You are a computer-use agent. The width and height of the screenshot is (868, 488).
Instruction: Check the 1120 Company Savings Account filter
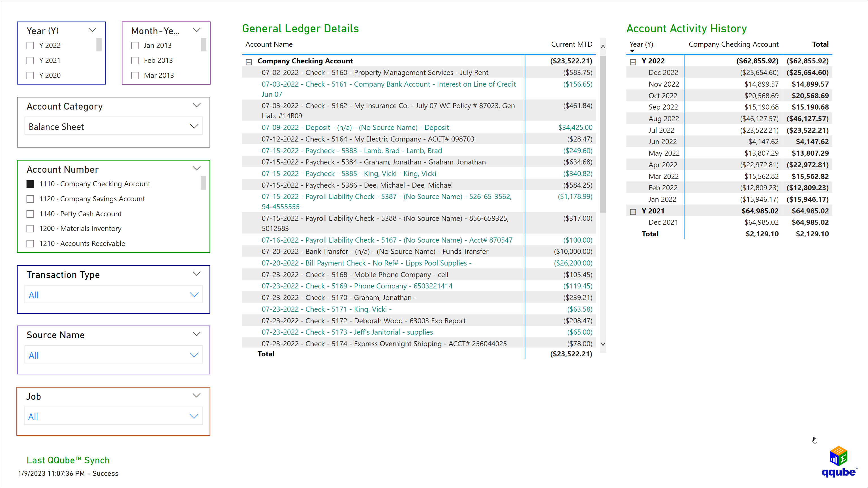30,199
